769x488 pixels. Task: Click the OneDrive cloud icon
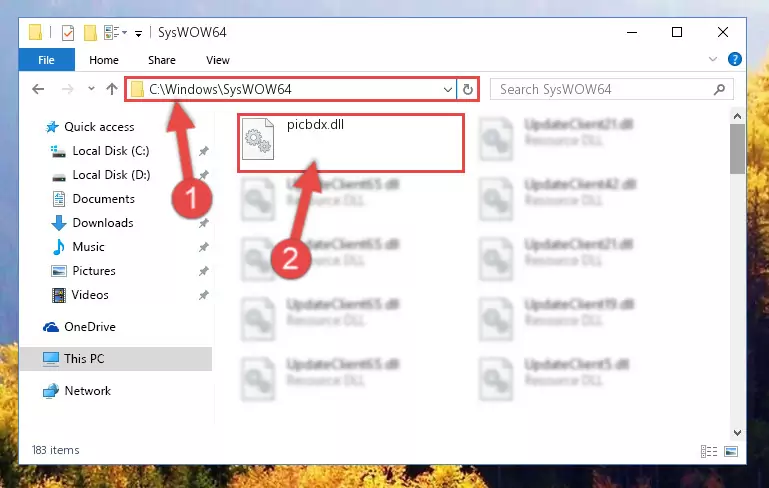(51, 327)
